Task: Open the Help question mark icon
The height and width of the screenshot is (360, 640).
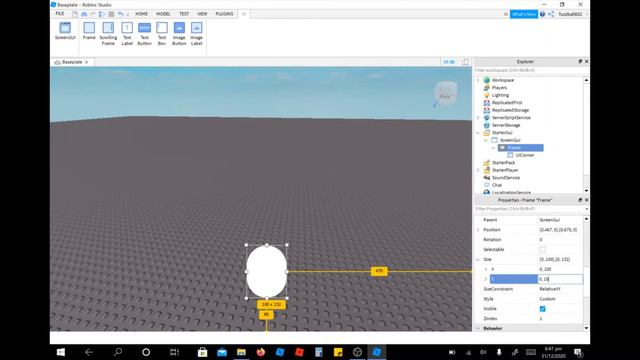Action: coord(542,14)
